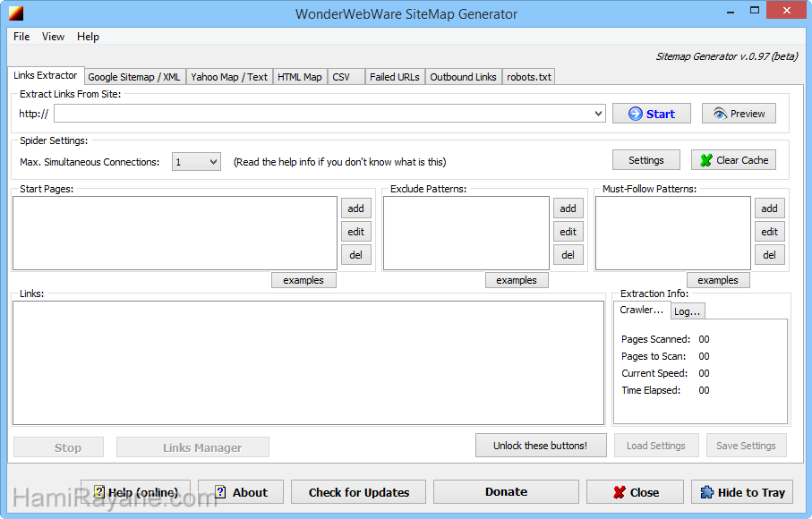Select the Links Extractor tab
812x519 pixels.
tap(46, 75)
